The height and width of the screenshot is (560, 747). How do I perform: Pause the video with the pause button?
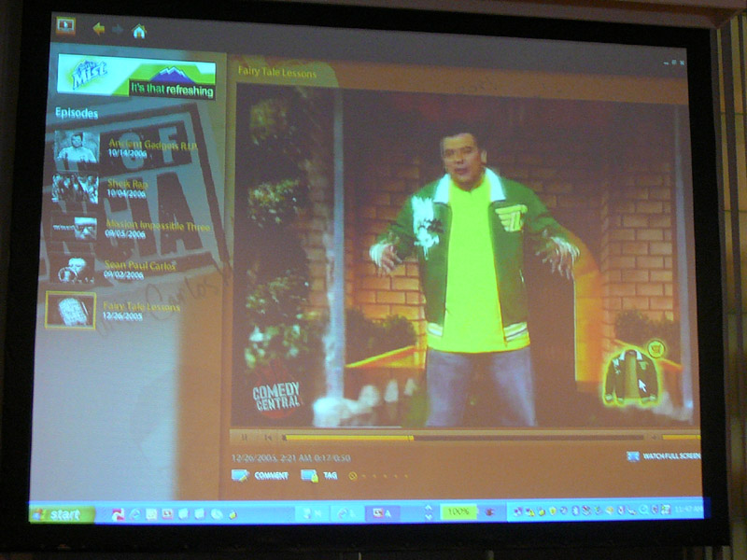click(245, 437)
